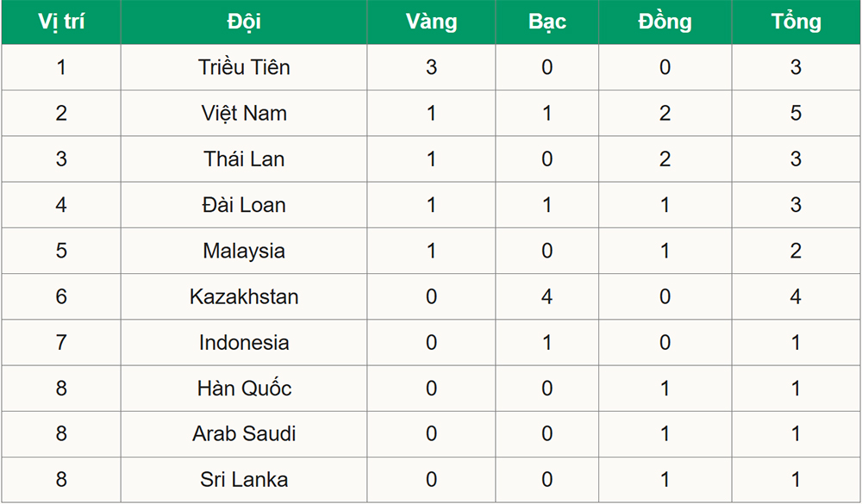Click the 'Kazakhstan' team name
This screenshot has width=862, height=504.
click(244, 296)
